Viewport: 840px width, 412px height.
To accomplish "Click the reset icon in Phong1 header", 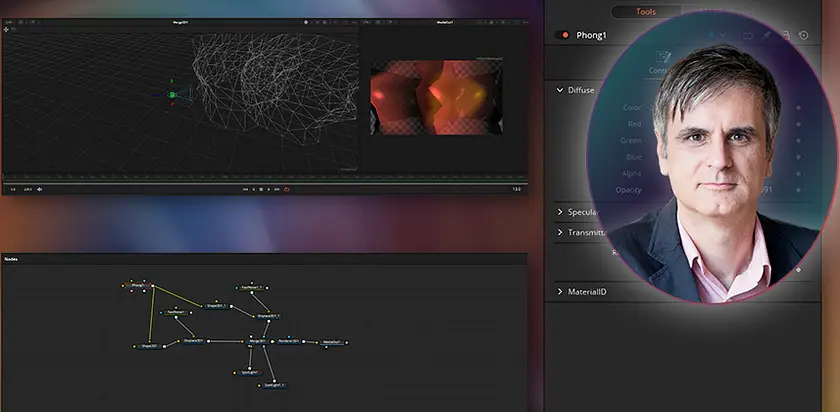I will click(x=804, y=35).
